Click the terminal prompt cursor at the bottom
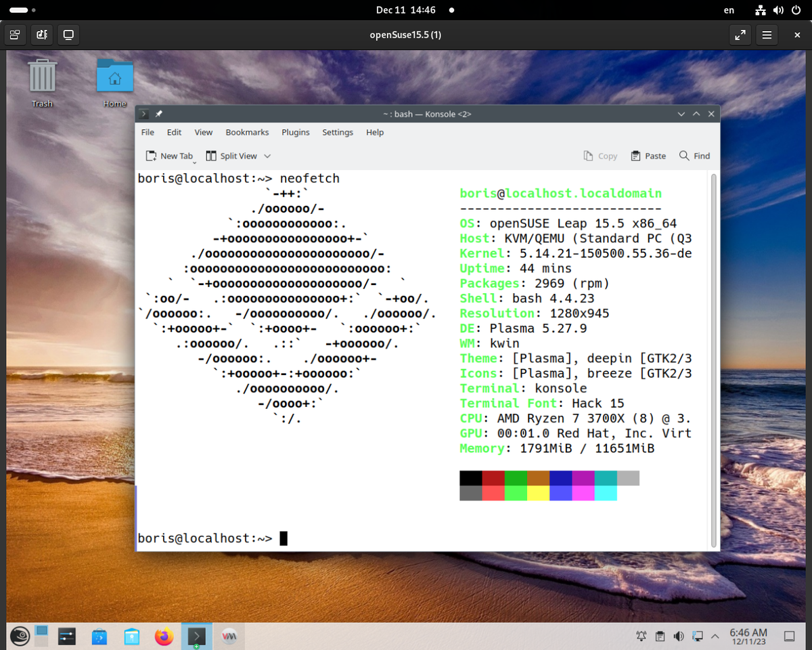This screenshot has height=650, width=812. pos(284,538)
